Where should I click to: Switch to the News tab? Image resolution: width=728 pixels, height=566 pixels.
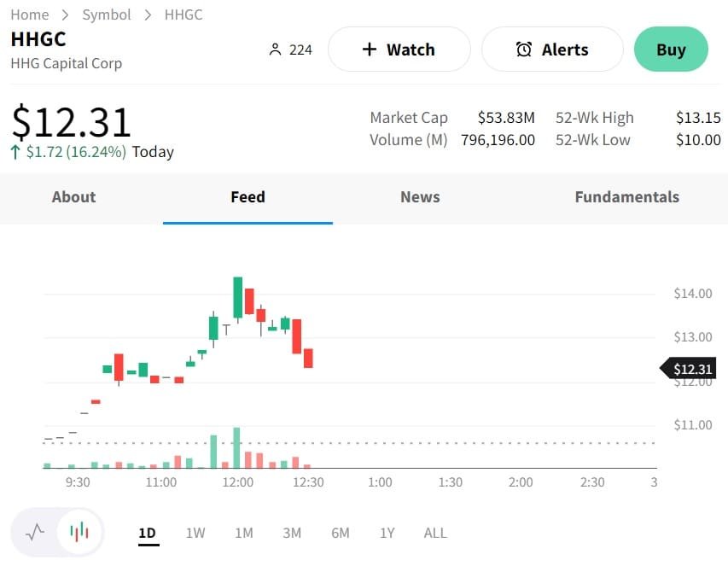click(x=420, y=197)
